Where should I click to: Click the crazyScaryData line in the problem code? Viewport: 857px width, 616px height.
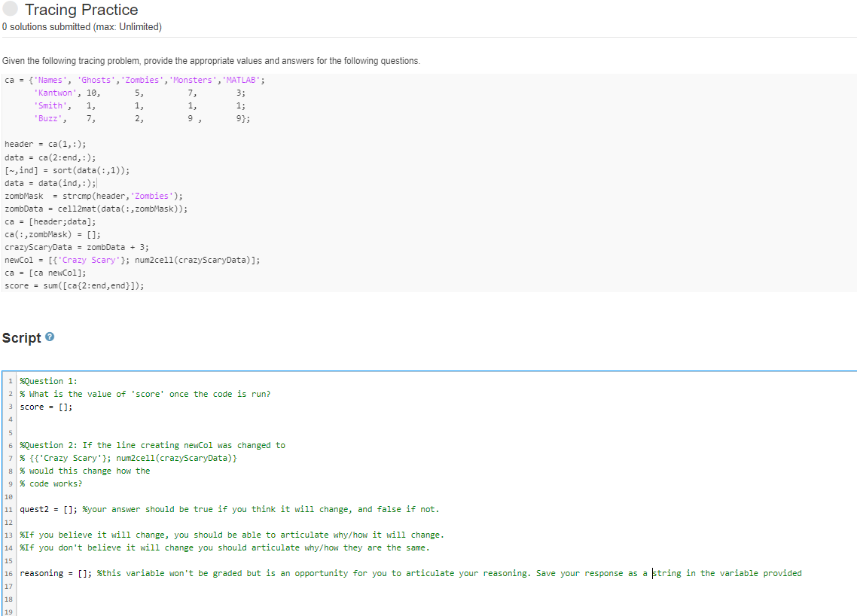pos(75,247)
